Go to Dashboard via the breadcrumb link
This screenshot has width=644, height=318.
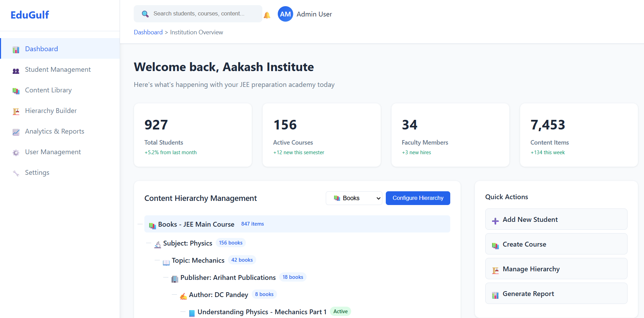pyautogui.click(x=148, y=32)
